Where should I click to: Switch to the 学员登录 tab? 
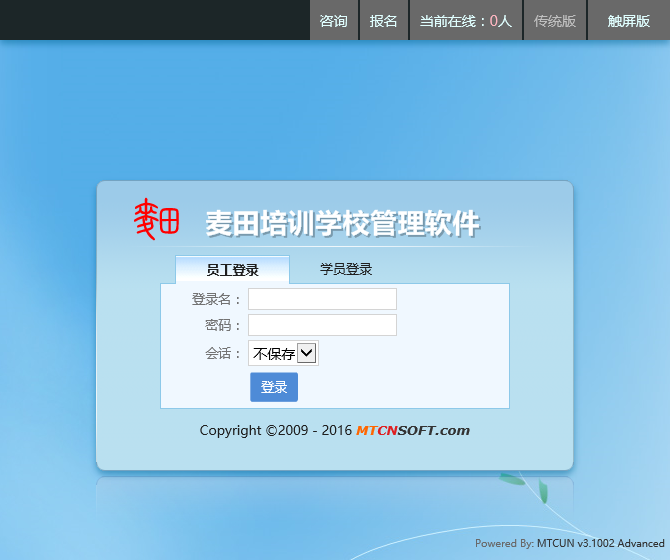346,270
